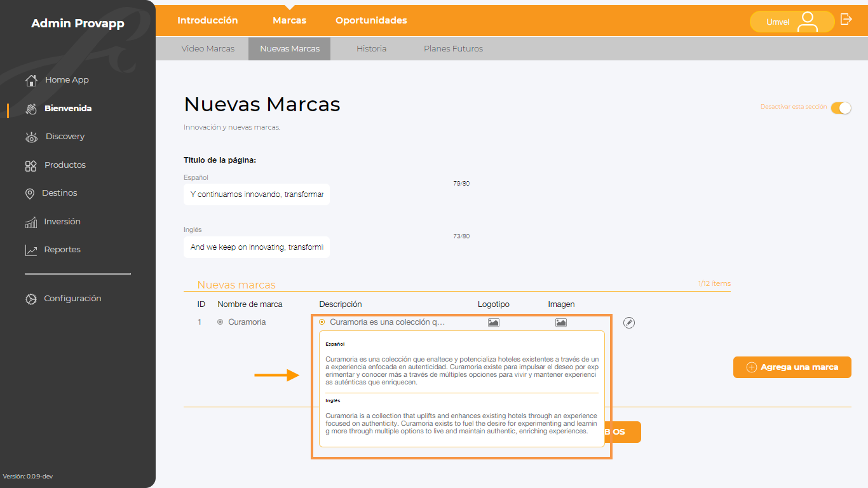Image resolution: width=868 pixels, height=488 pixels.
Task: Open the Introducción top menu
Action: point(207,20)
